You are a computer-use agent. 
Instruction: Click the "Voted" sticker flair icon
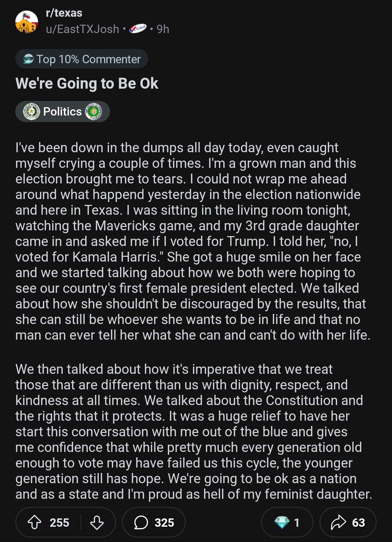coord(138,28)
